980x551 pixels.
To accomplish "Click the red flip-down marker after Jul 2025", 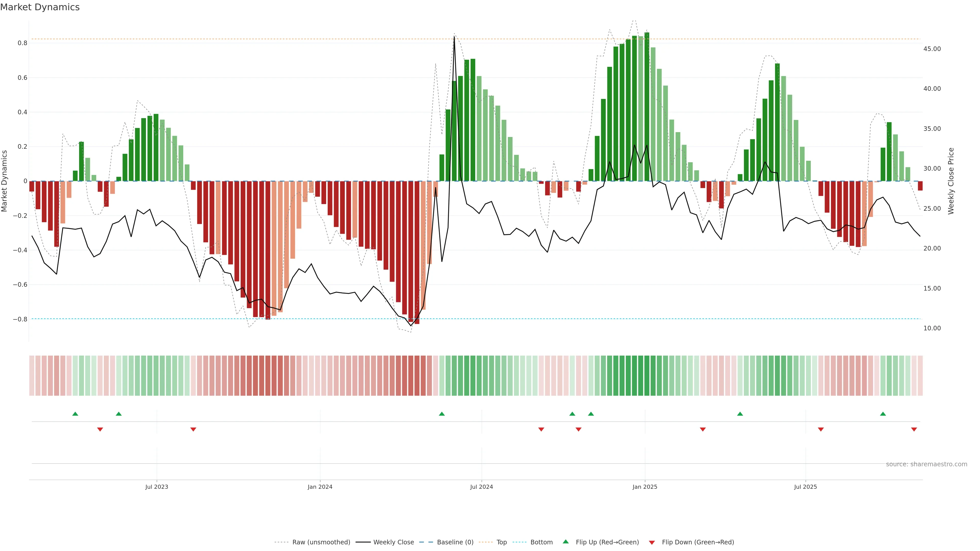I will (820, 429).
